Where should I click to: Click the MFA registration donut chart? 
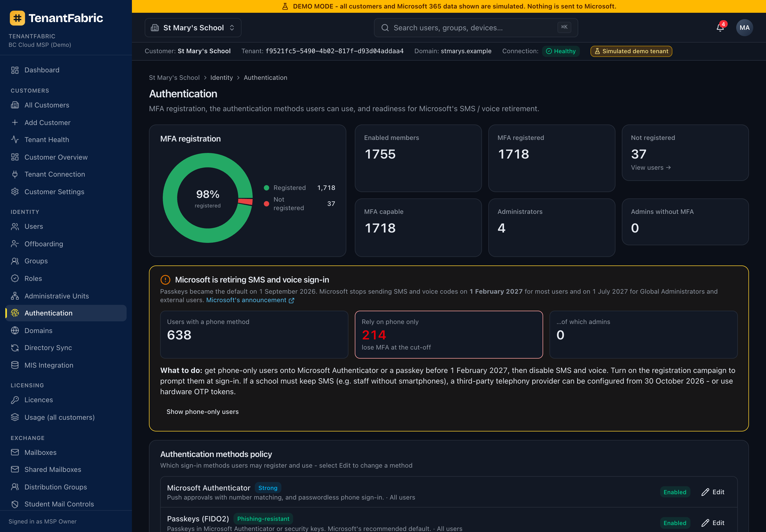pos(208,198)
